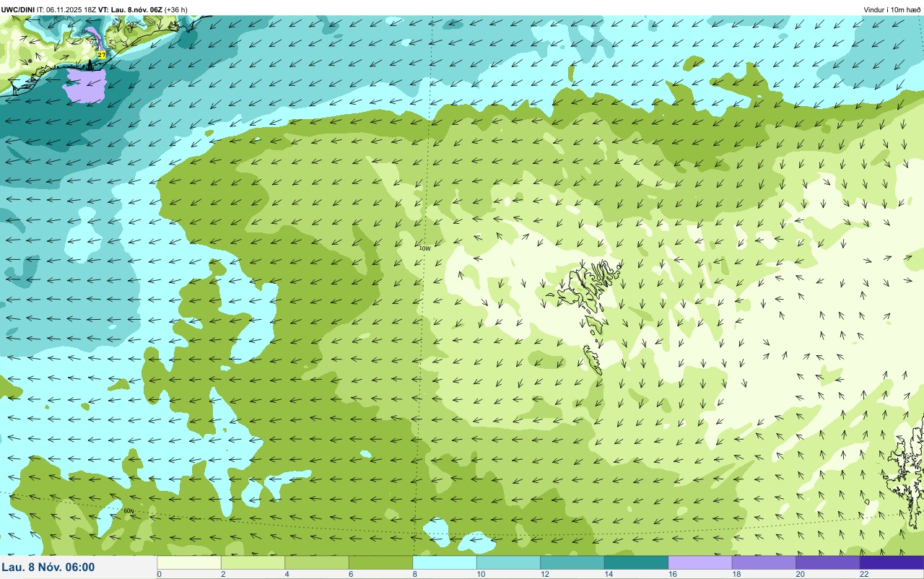Click the "Vindur í 10m hæð" title text
This screenshot has width=924, height=579.
click(x=892, y=9)
